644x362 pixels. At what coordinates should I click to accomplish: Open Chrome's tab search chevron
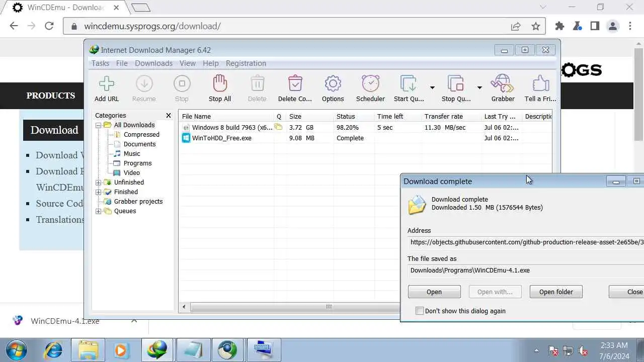(543, 7)
